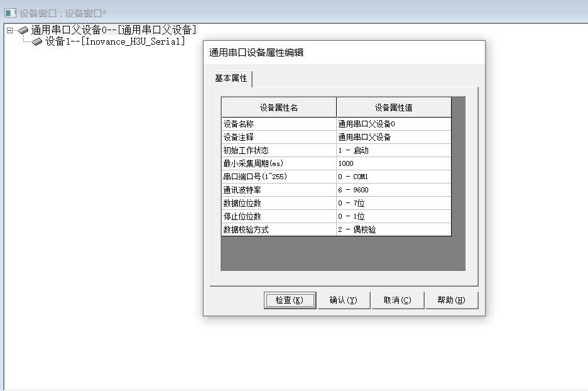Open 停止位位数 1位 value dropdown
Screen dimensions: 588x391
393,216
